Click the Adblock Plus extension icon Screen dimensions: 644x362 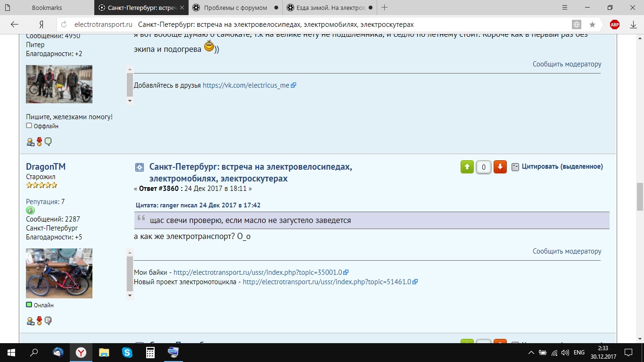pyautogui.click(x=615, y=25)
